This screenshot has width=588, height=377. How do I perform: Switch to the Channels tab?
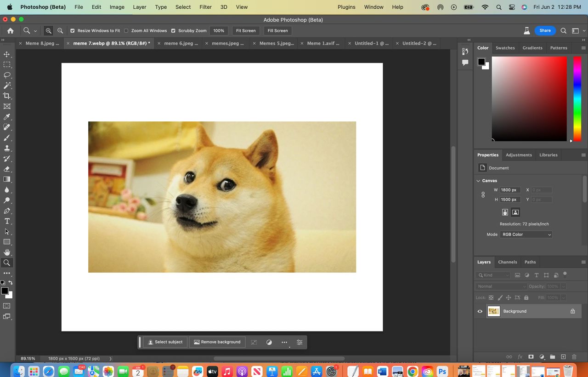point(508,262)
